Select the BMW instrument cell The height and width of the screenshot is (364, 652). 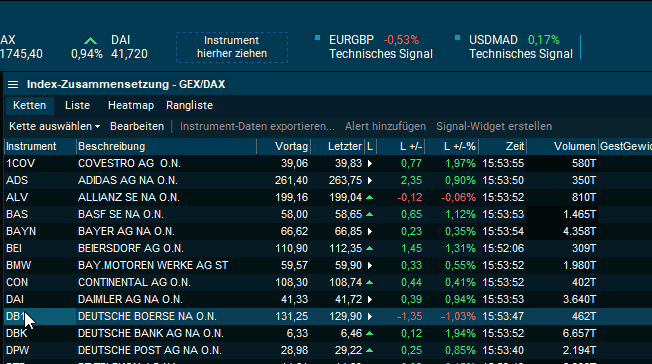[40, 265]
